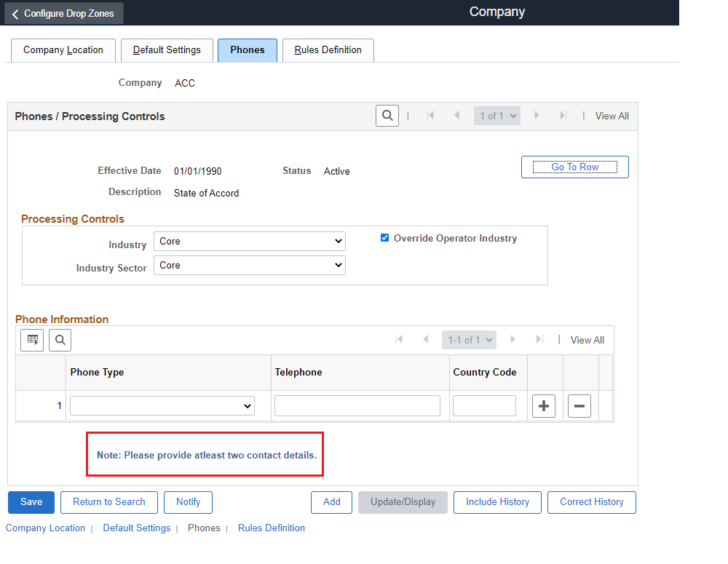Open the Company Location tab

point(63,50)
